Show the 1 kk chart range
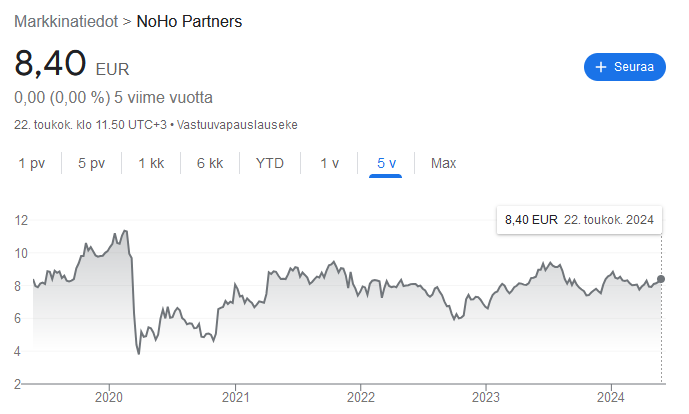Viewport: 689px width, 414px height. click(151, 163)
